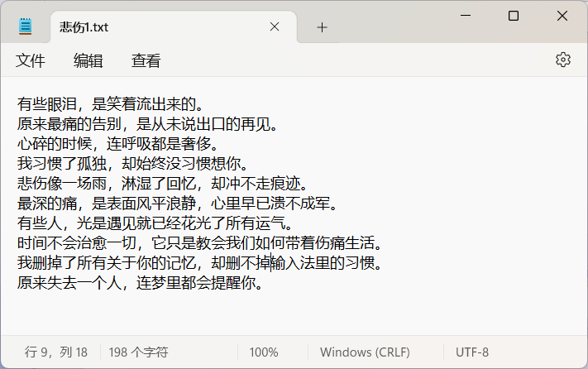Place cursor at end of line 有些眼泪
This screenshot has width=588, height=369.
(204, 104)
